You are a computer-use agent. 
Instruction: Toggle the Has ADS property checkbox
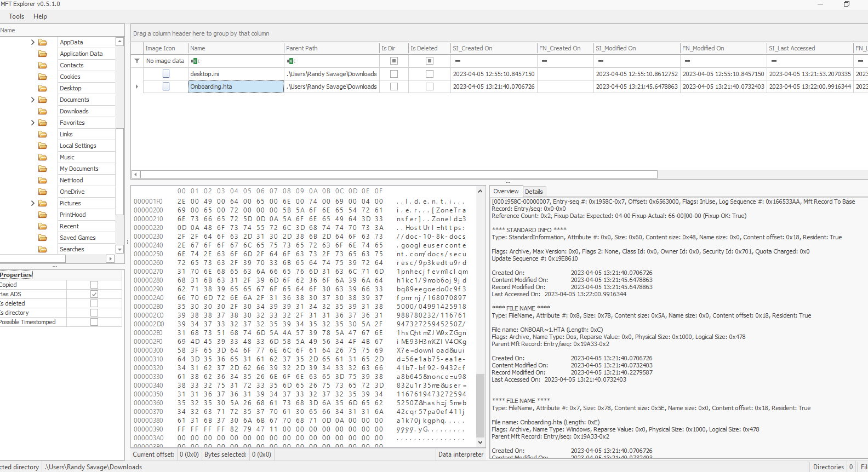(94, 294)
